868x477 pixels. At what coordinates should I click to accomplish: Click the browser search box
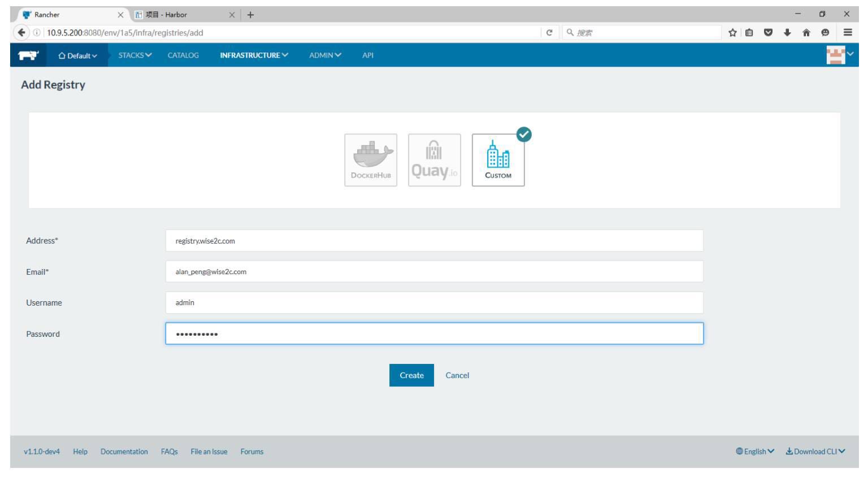click(641, 33)
